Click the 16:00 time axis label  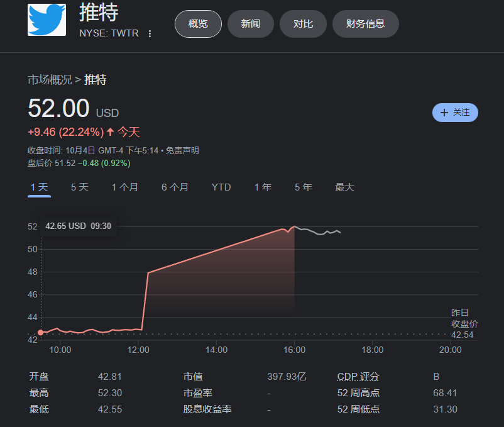pos(295,350)
